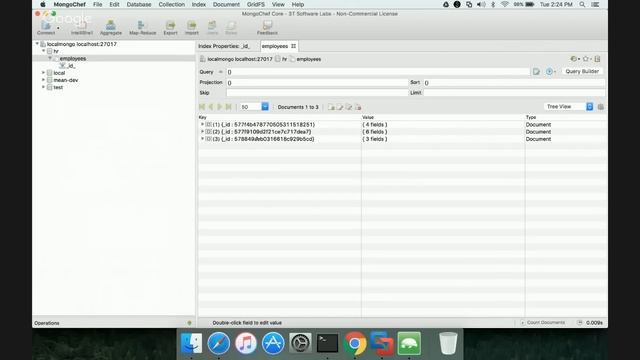Click the '{ 3 fields }' value cell
This screenshot has height=360, width=640.
(375, 139)
